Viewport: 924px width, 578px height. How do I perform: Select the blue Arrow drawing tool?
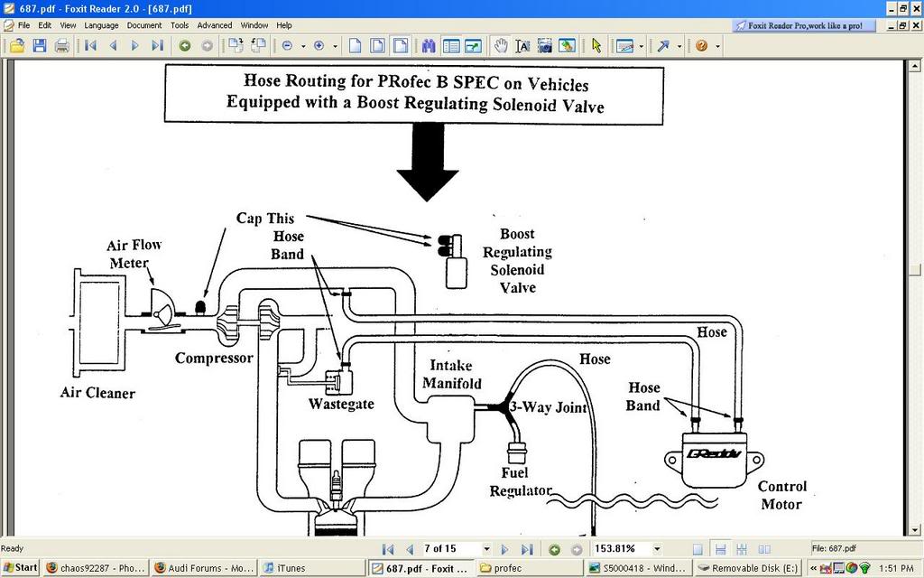point(663,45)
